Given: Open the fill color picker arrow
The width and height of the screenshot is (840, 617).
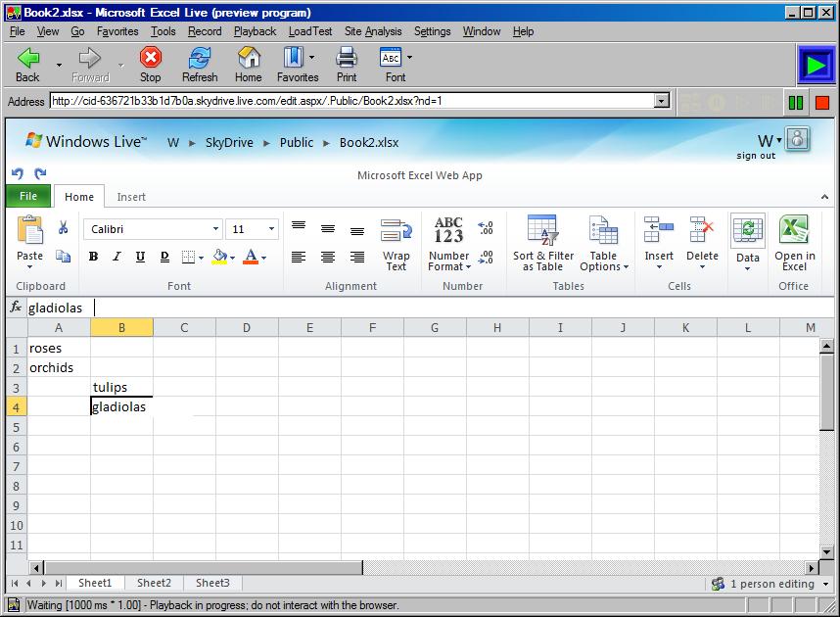Looking at the screenshot, I should pos(231,258).
